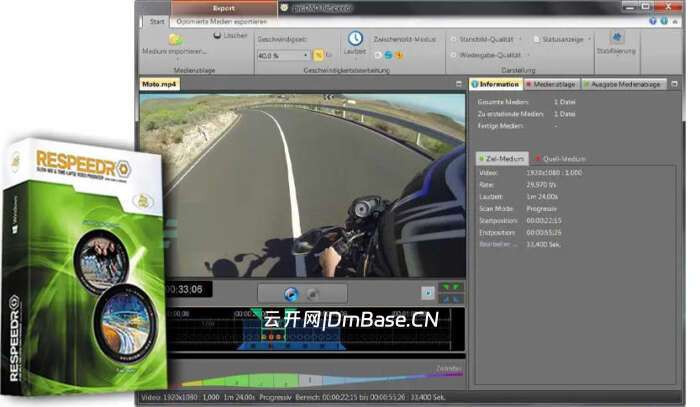Screen dimensions: 700x407
Task: Click the '1920x1080 : 1.000' video value
Action: click(x=554, y=172)
